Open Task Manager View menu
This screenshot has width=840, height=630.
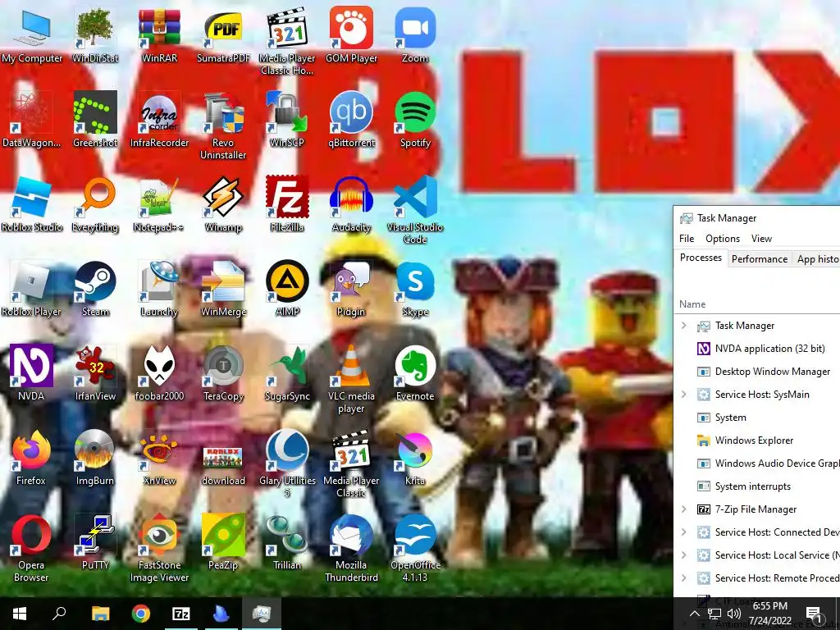761,239
